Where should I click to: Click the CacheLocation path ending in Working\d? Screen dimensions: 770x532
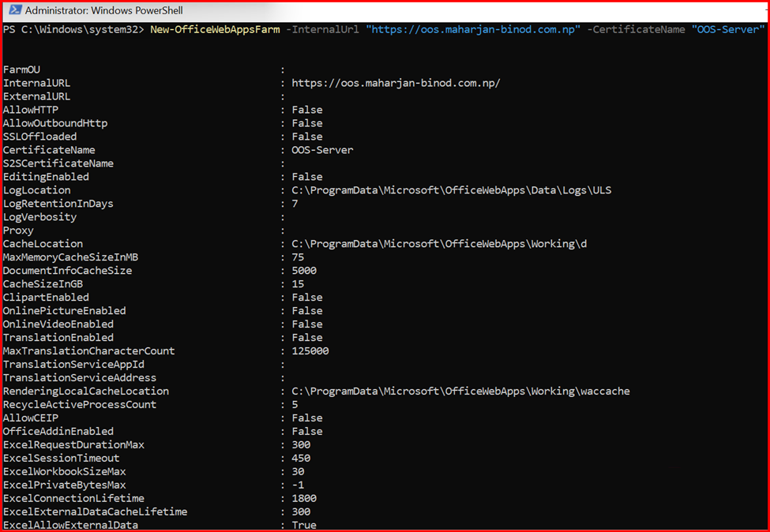click(439, 244)
